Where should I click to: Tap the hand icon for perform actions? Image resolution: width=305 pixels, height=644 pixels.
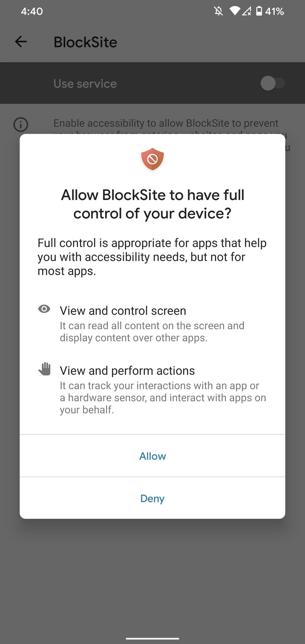tap(45, 369)
